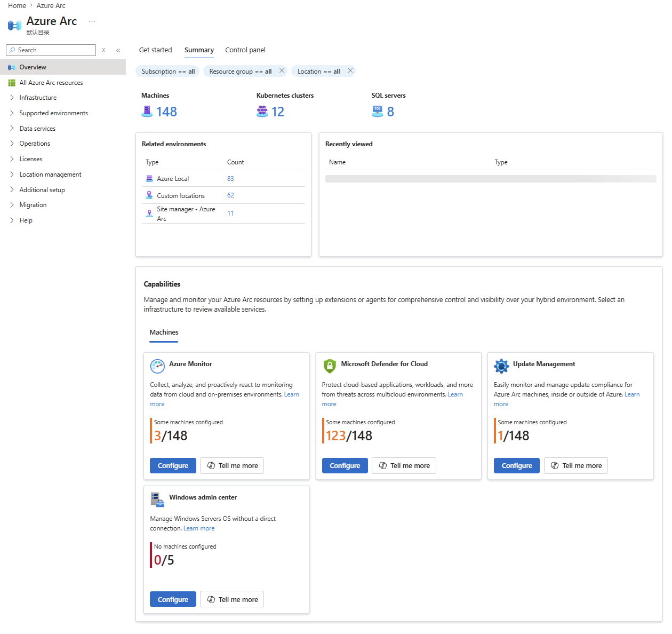Remove the Resource group filter with X

point(282,70)
